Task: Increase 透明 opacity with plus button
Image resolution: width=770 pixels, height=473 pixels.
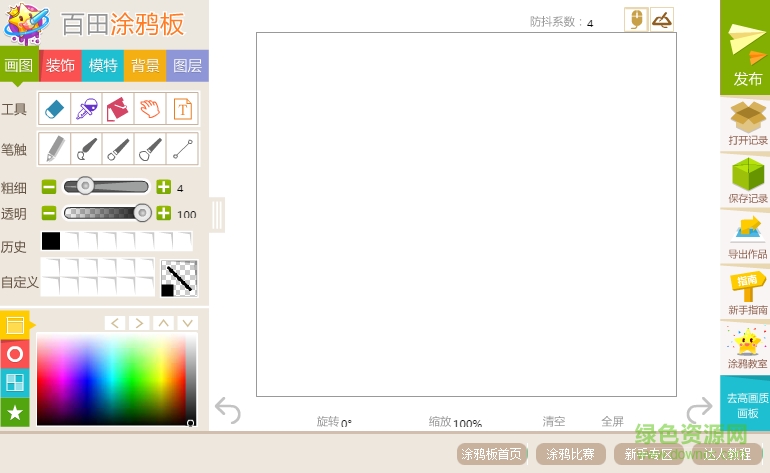Action: click(164, 213)
